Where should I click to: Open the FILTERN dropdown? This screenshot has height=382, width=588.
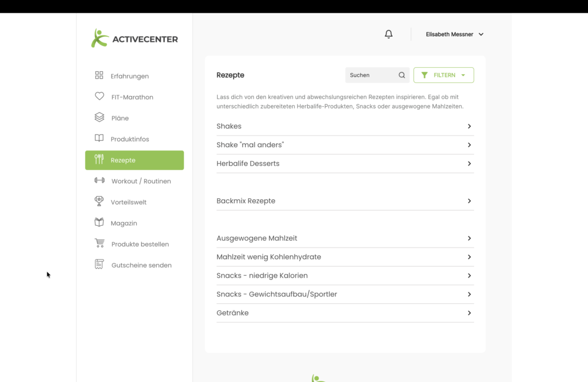(x=443, y=75)
